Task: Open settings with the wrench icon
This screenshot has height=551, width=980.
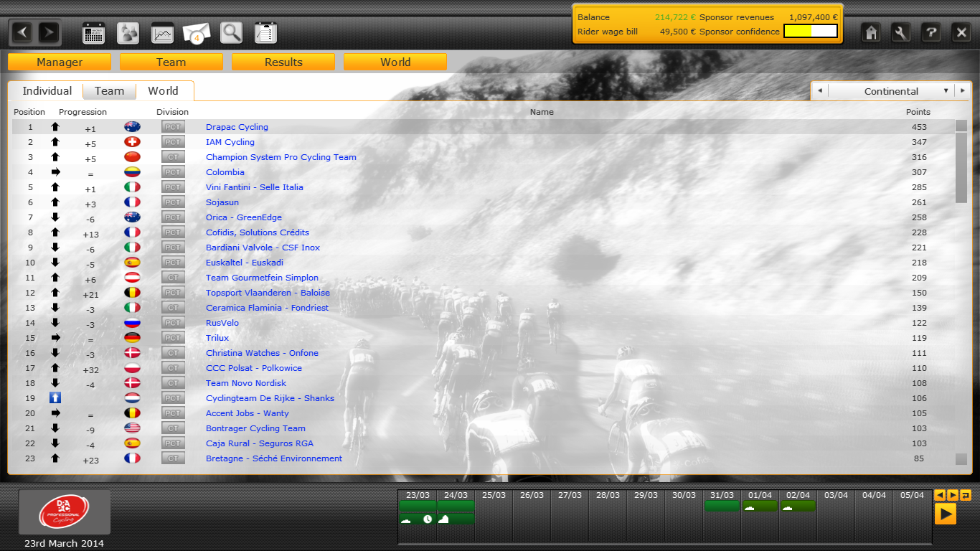Action: click(x=901, y=32)
